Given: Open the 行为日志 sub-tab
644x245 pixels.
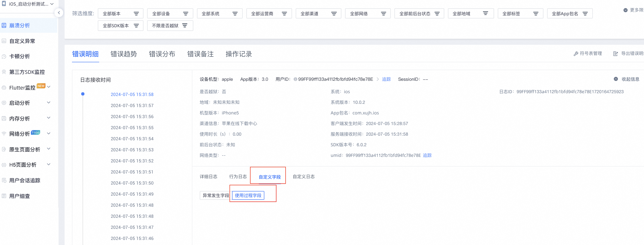Looking at the screenshot, I should pos(238,176).
